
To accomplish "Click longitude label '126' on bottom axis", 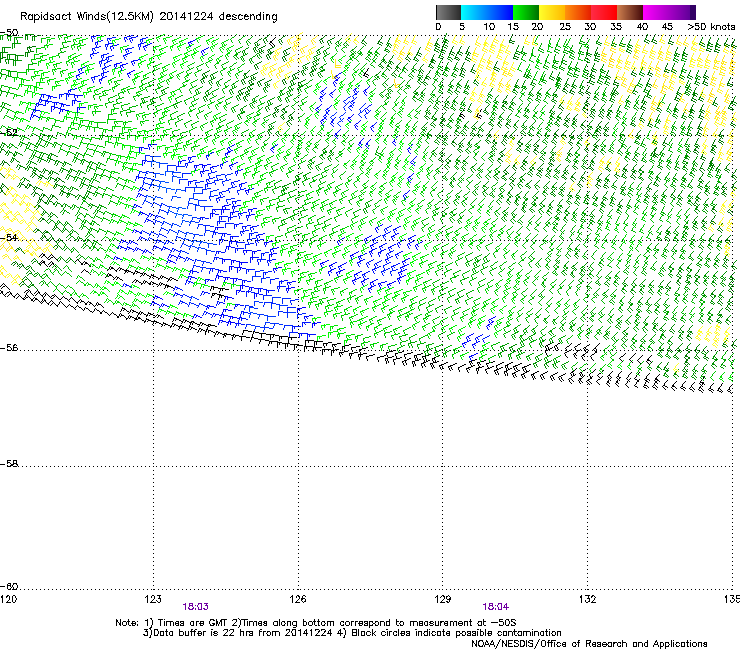I will 298,599.
